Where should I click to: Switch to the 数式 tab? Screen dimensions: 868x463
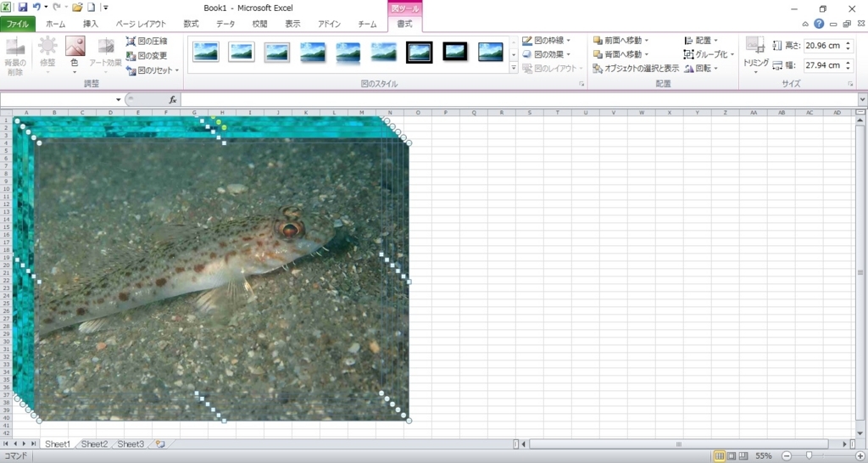(191, 24)
